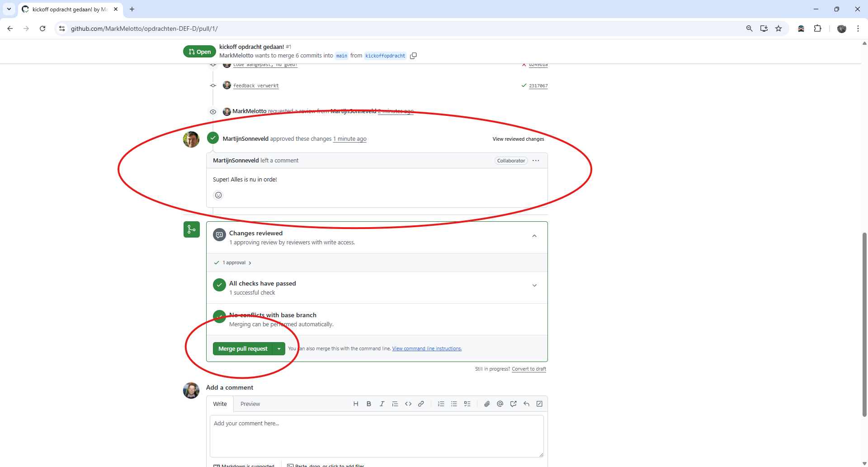View site information icon in address bar
The image size is (868, 467).
click(x=62, y=29)
